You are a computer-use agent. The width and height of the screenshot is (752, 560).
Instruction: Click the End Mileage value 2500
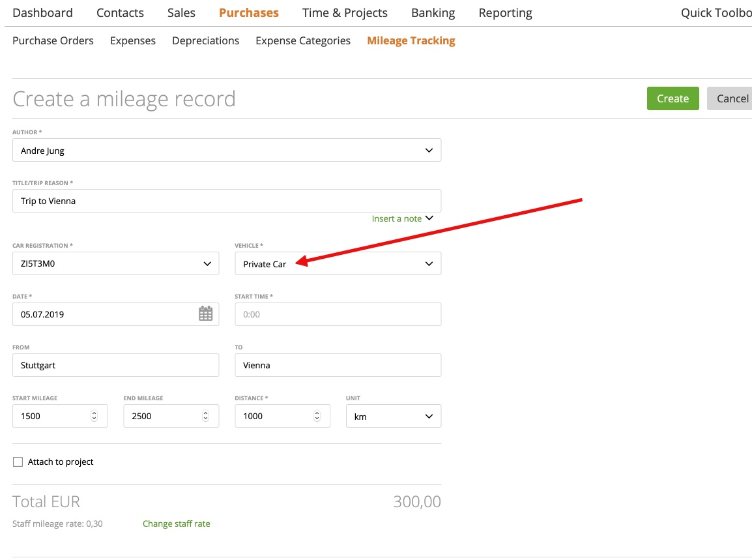click(141, 416)
